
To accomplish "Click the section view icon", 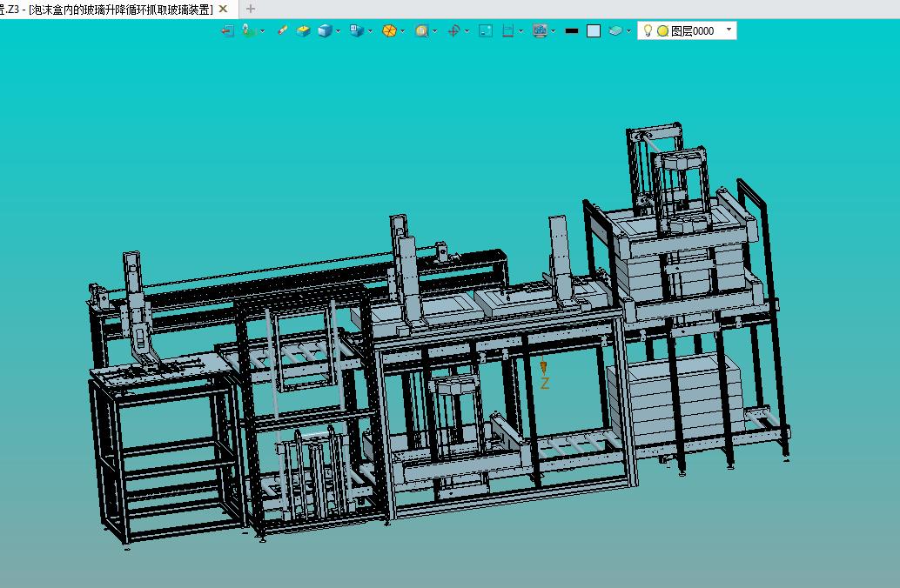I will 508,31.
